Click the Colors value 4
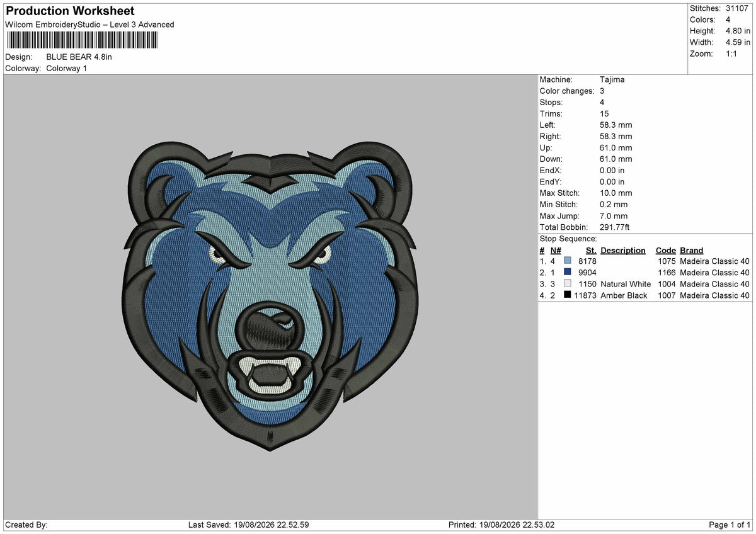The width and height of the screenshot is (756, 534). (728, 20)
